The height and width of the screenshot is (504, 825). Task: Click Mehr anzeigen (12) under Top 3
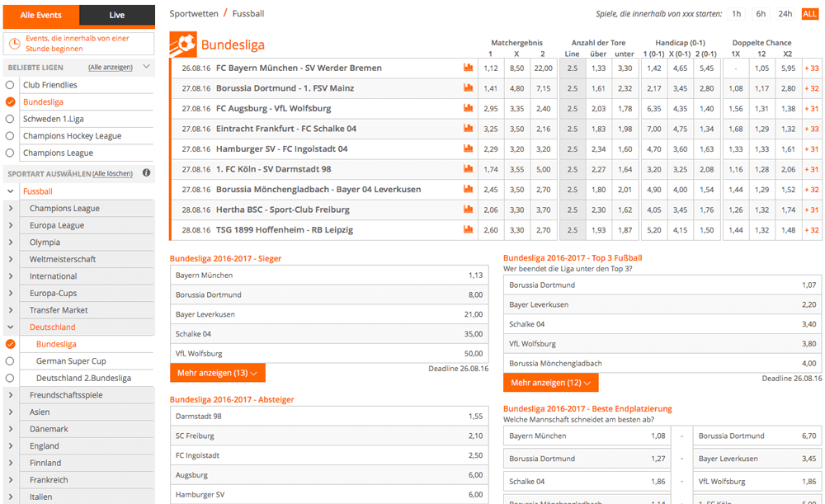click(551, 383)
